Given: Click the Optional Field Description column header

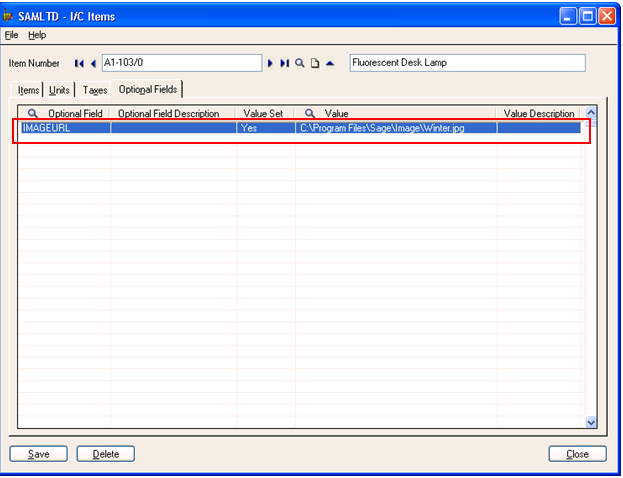Looking at the screenshot, I should [x=172, y=114].
